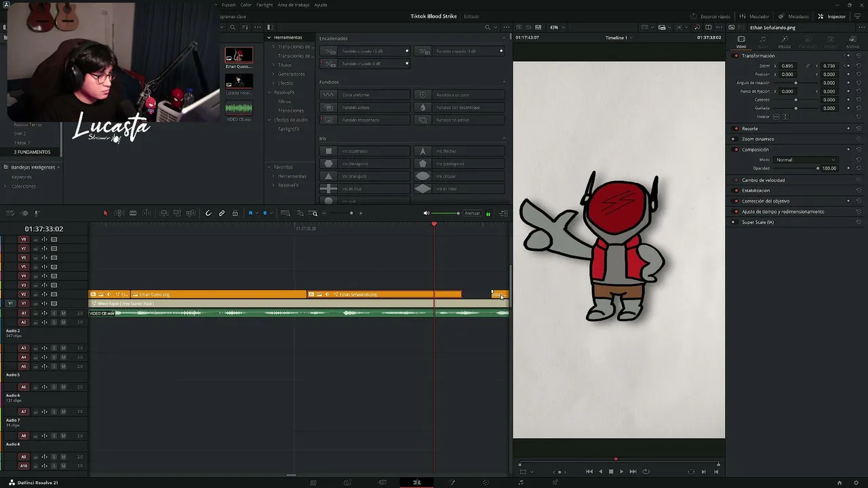Open the Inspector panel button
868x488 pixels.
(x=832, y=16)
